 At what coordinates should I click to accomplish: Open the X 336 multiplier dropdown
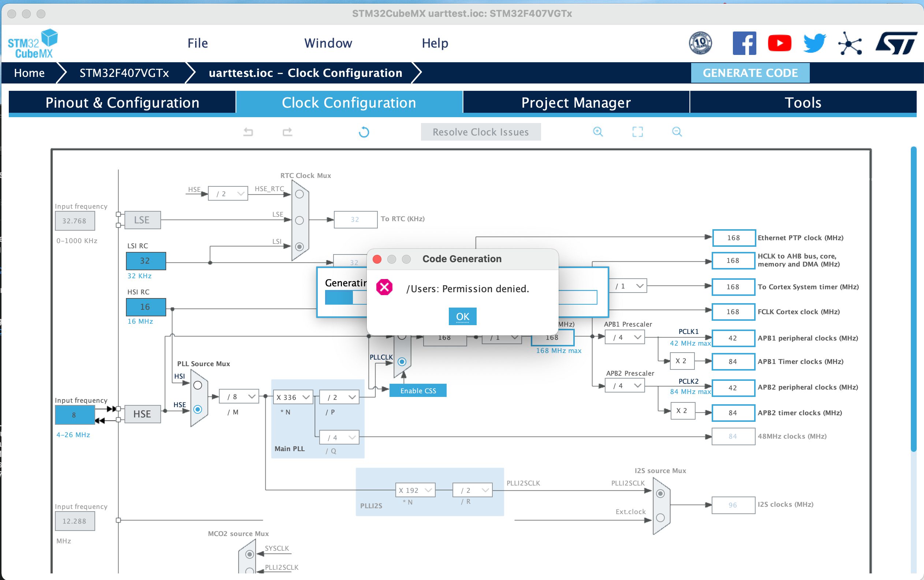click(x=293, y=397)
